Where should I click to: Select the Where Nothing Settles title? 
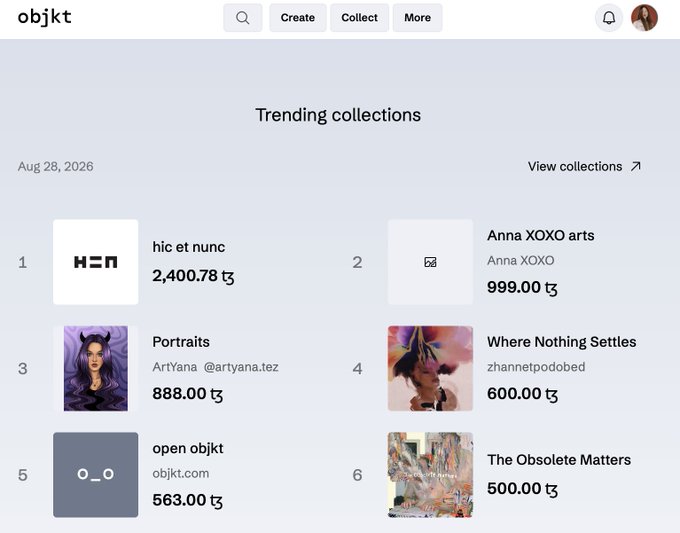tap(562, 342)
